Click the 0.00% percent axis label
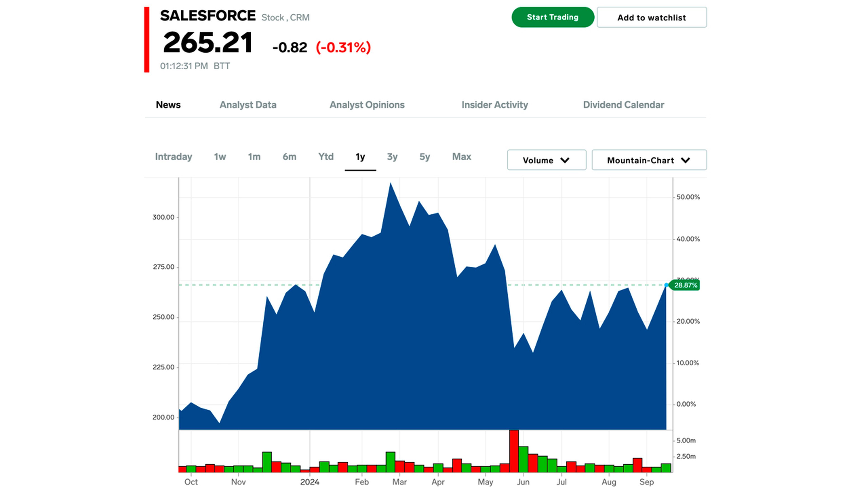Screen dimensions: 868x494 pyautogui.click(x=686, y=404)
